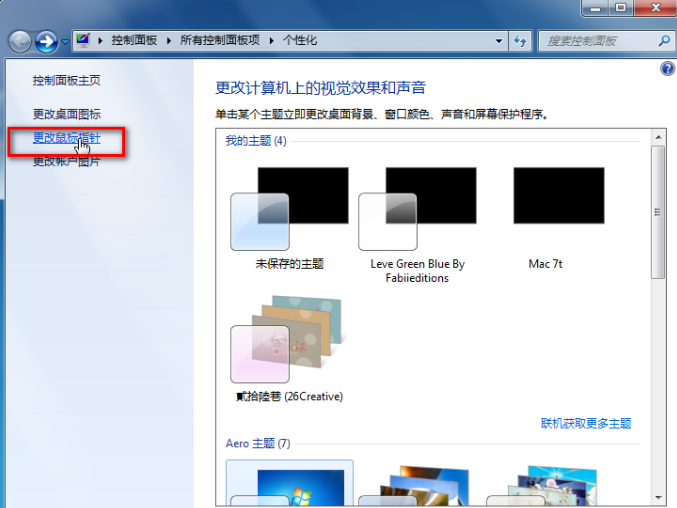Open the 控制面板主页 link
The image size is (677, 508).
tap(66, 80)
